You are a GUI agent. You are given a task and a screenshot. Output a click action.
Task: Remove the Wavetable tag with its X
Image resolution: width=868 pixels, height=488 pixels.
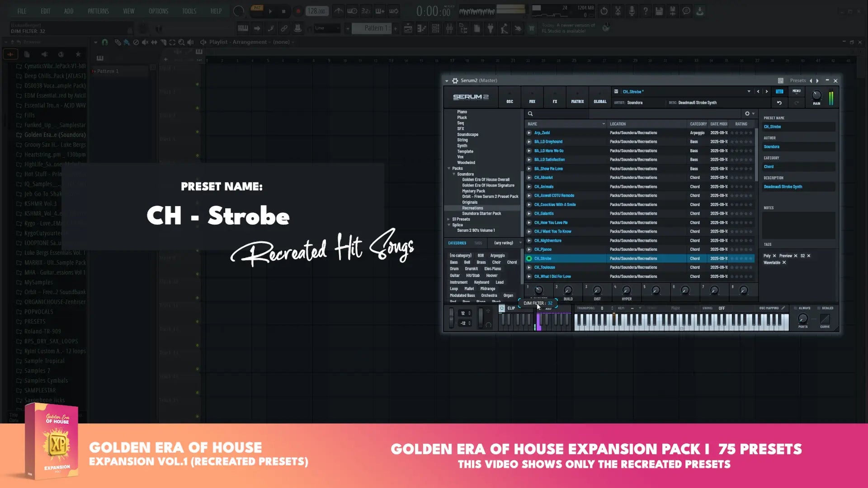784,263
